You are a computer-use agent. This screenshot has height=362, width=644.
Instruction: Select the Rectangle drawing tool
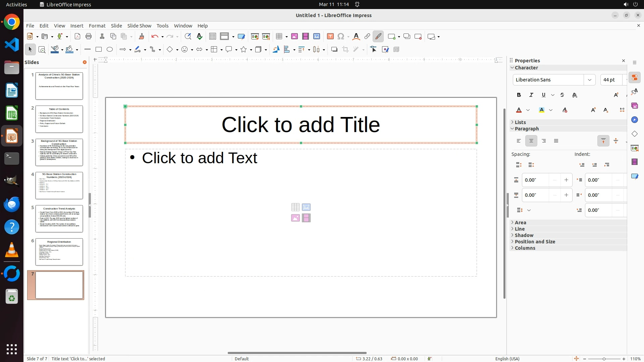pos(99,50)
